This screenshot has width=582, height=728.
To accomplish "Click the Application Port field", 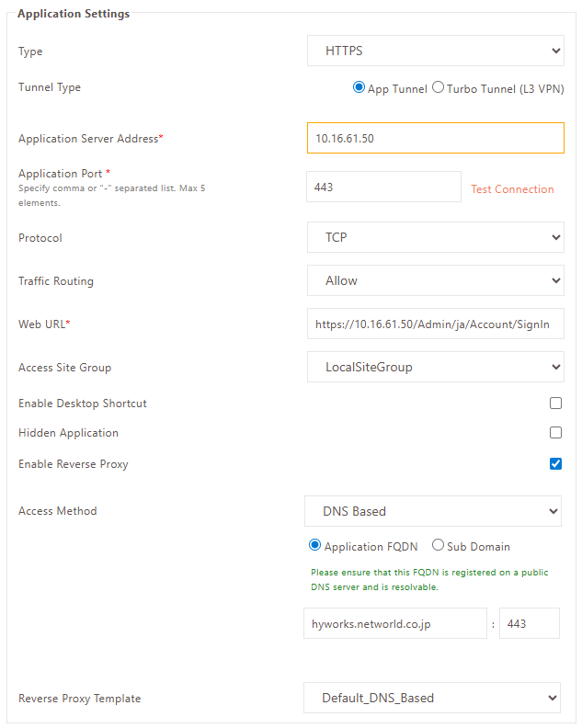I will (383, 187).
